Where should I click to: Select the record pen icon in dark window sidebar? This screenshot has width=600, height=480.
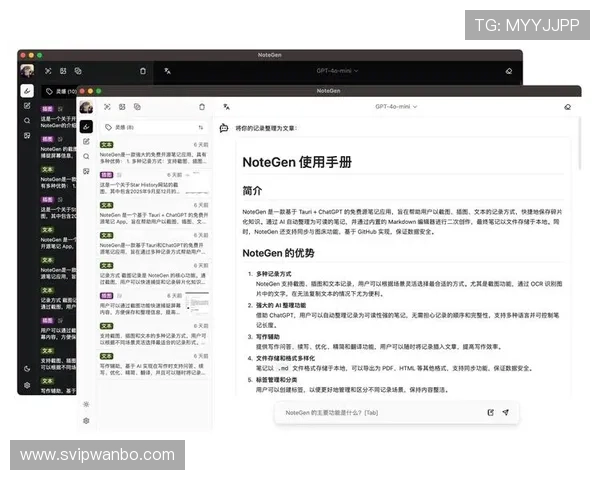27,91
